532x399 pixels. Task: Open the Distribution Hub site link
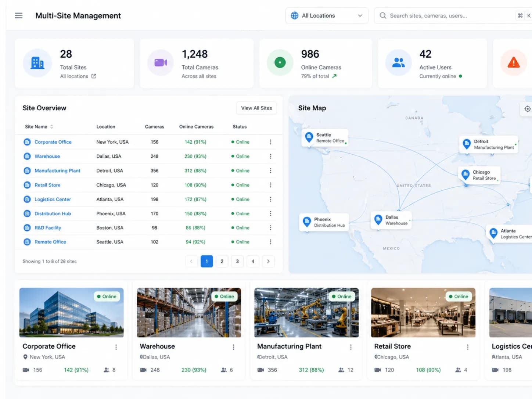pos(53,213)
